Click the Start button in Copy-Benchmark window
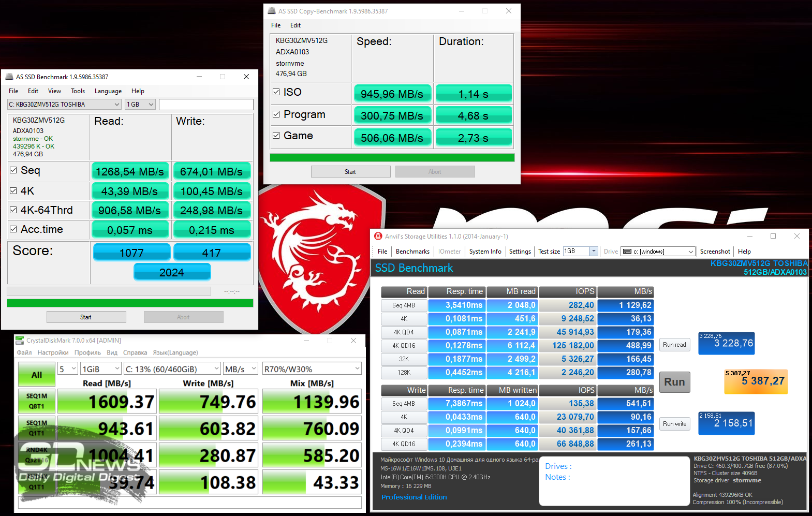 [x=351, y=171]
